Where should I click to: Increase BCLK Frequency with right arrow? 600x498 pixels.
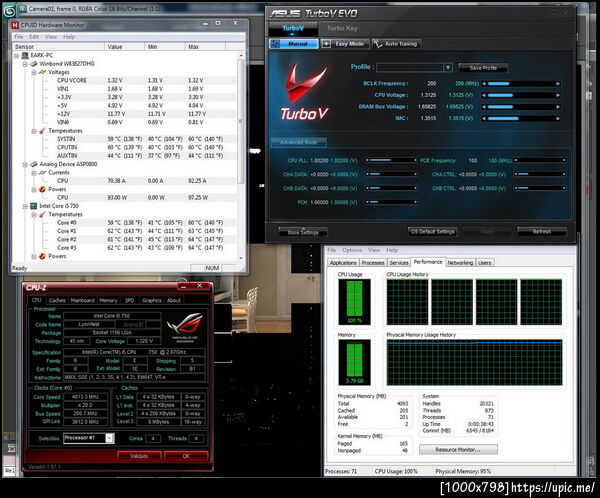[558, 83]
